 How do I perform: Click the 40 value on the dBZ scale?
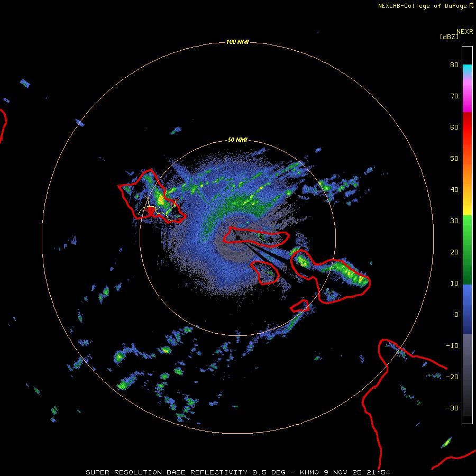point(454,190)
